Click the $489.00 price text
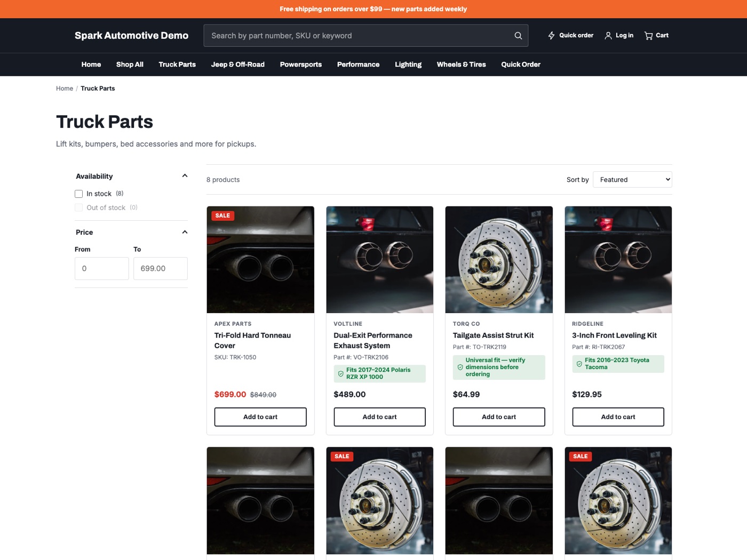 coord(349,395)
